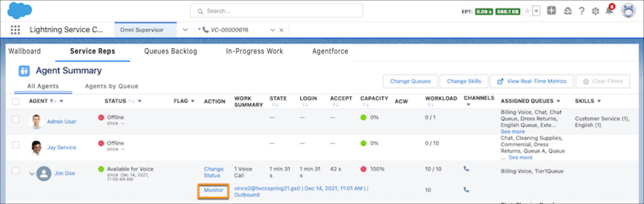Screen dimensions: 644x204
Task: Click the Agent Summary people icon
Action: tap(24, 71)
